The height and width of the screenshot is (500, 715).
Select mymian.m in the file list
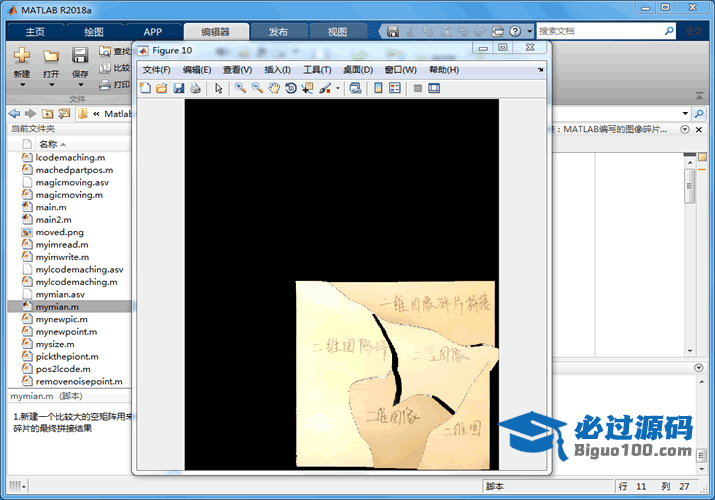click(57, 307)
